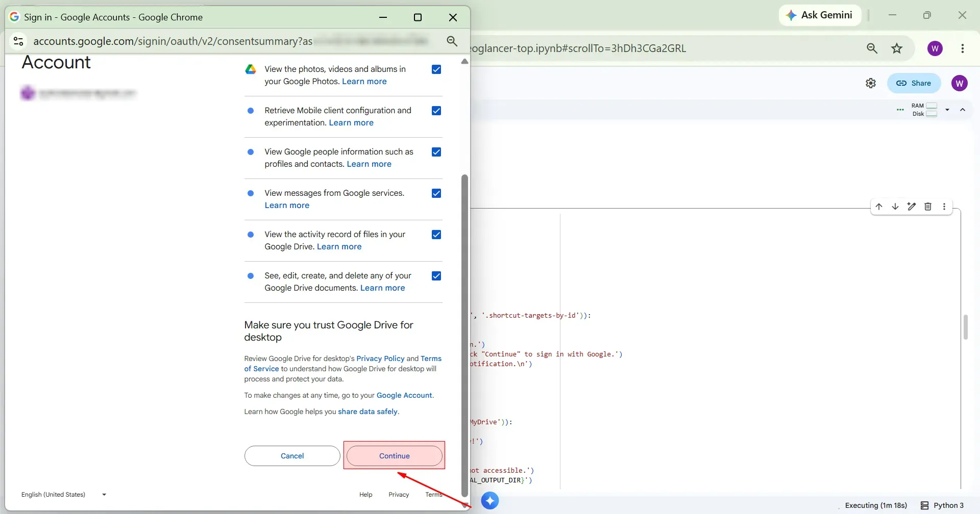This screenshot has width=980, height=514.
Task: Open the Google Account link
Action: pyautogui.click(x=404, y=395)
